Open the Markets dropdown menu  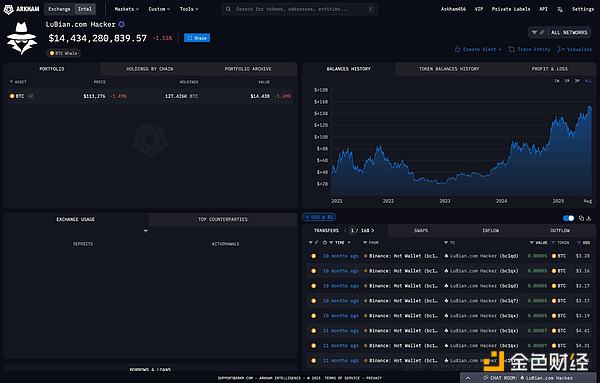127,9
